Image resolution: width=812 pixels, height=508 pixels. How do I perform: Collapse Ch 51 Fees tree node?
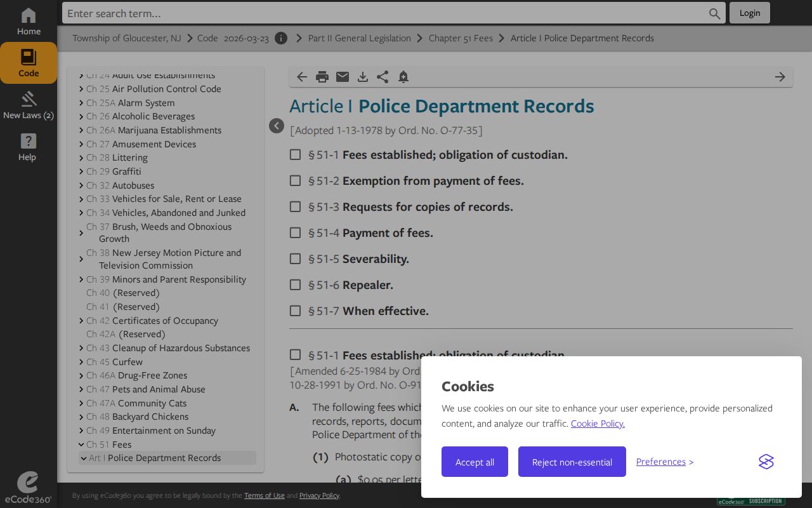click(x=81, y=444)
